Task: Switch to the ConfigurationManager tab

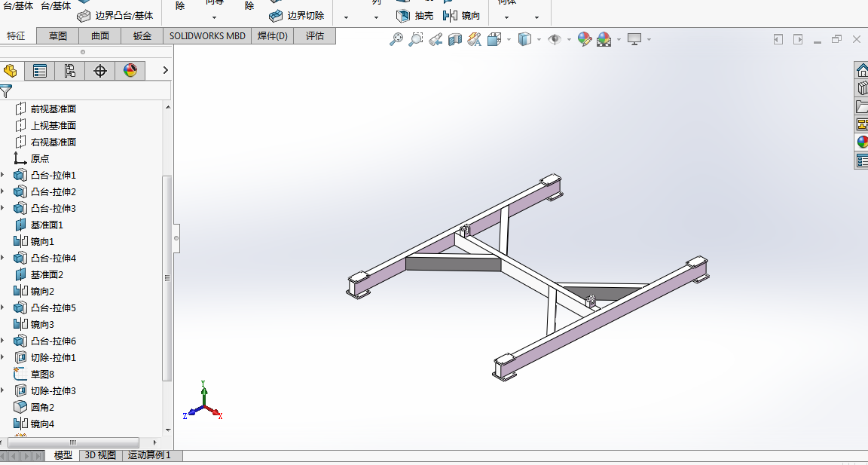Action: [70, 71]
